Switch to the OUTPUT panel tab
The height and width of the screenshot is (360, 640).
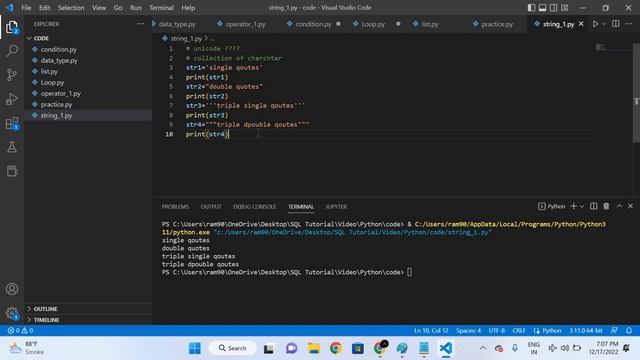[x=211, y=207]
